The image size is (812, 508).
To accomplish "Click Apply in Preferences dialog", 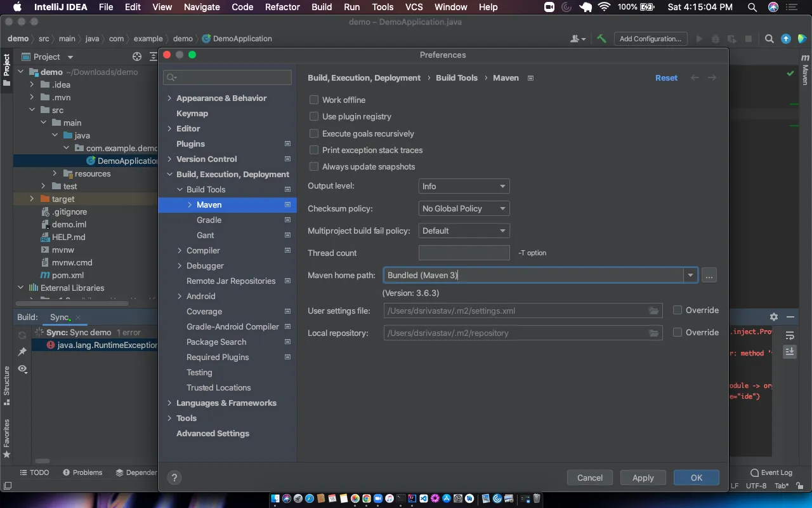I will pos(643,478).
